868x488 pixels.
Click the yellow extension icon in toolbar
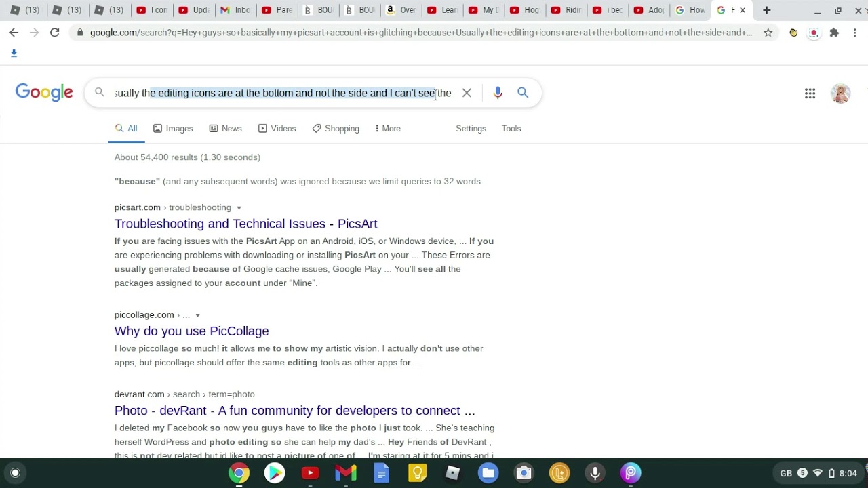point(793,33)
